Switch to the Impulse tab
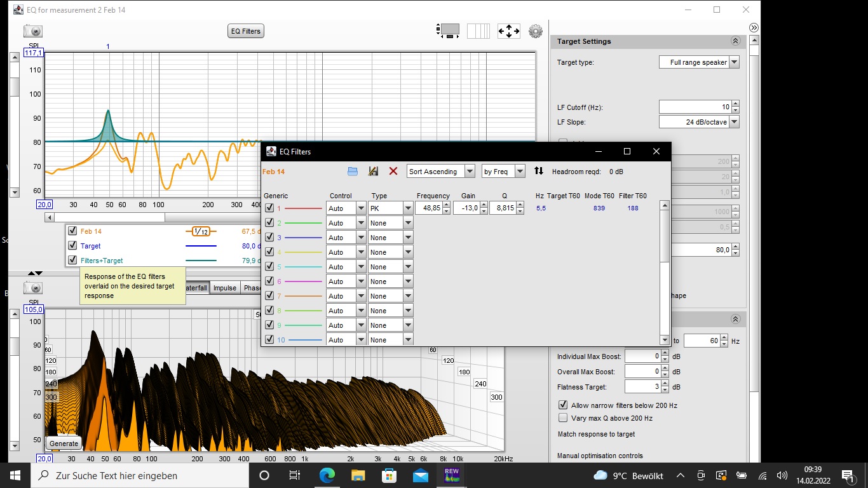Viewport: 868px width, 488px height. [x=225, y=288]
